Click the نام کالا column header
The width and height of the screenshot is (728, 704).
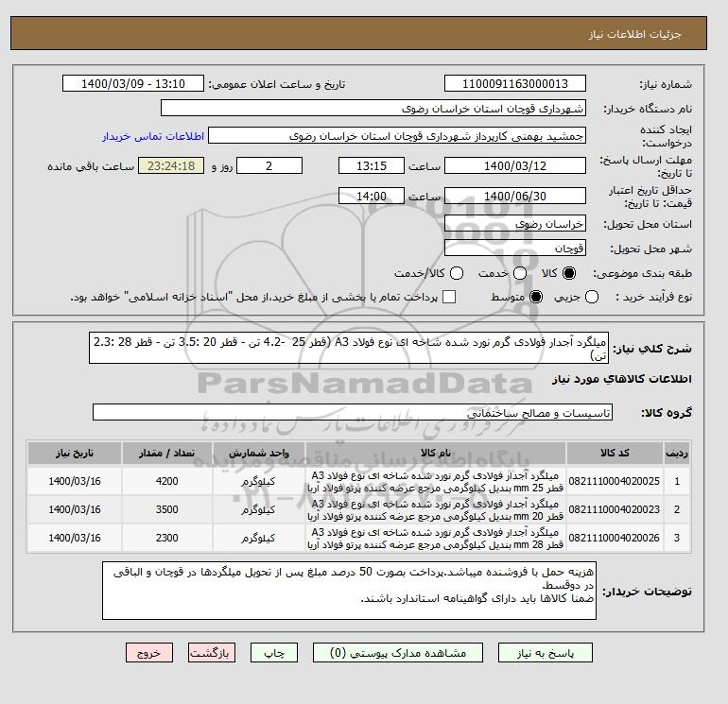[x=436, y=453]
